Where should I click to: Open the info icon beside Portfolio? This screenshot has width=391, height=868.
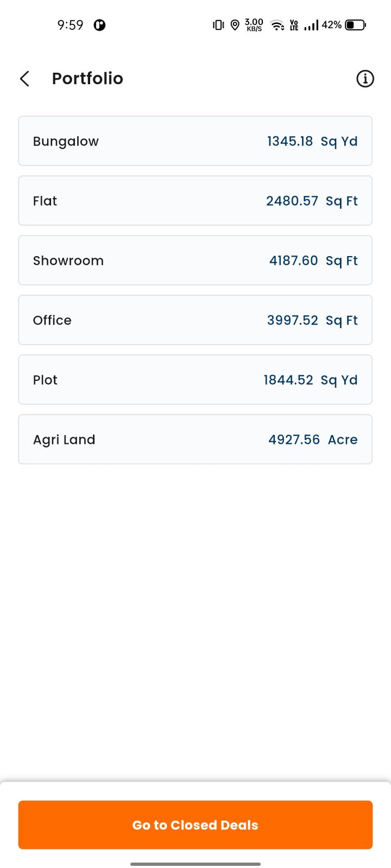[x=365, y=79]
